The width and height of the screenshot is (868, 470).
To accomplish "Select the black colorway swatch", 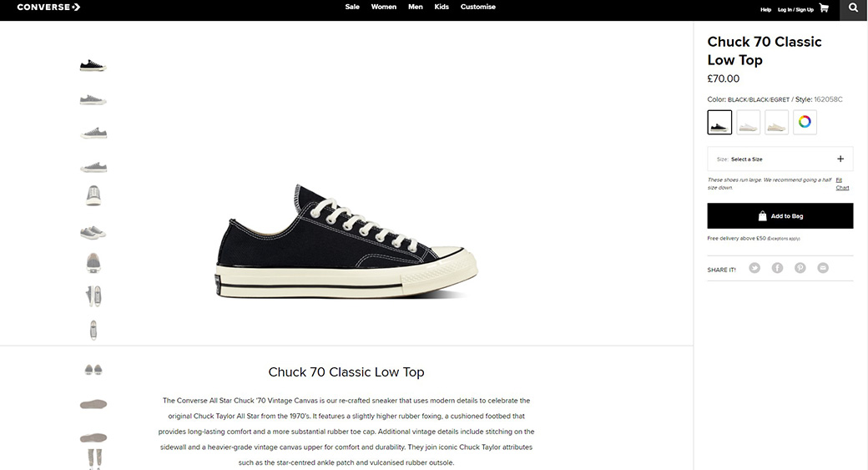I will [x=719, y=122].
